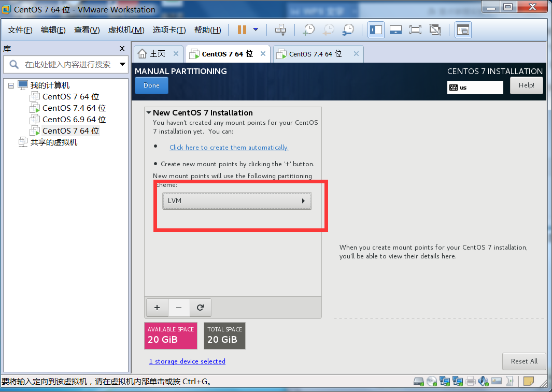Click the TOTAL SPACE 20 GiB box
552x392 pixels.
pyautogui.click(x=224, y=336)
